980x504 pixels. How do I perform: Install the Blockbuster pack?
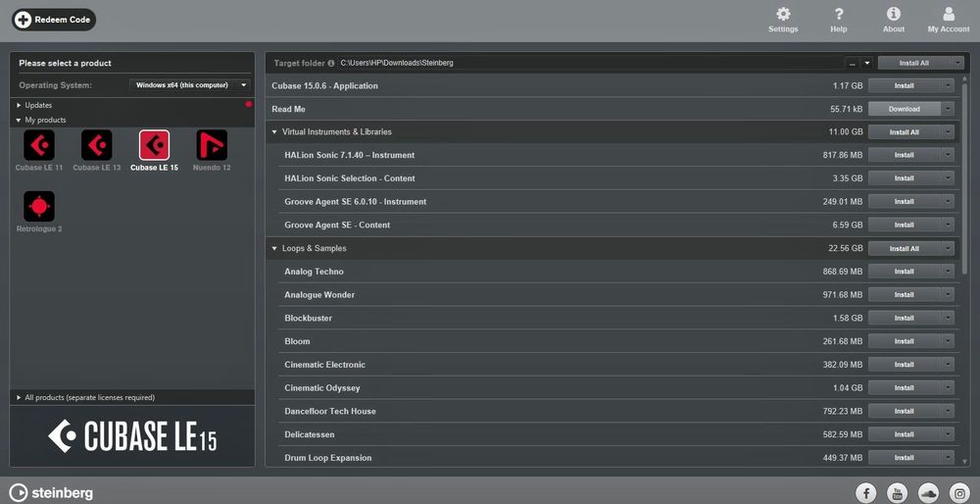905,318
